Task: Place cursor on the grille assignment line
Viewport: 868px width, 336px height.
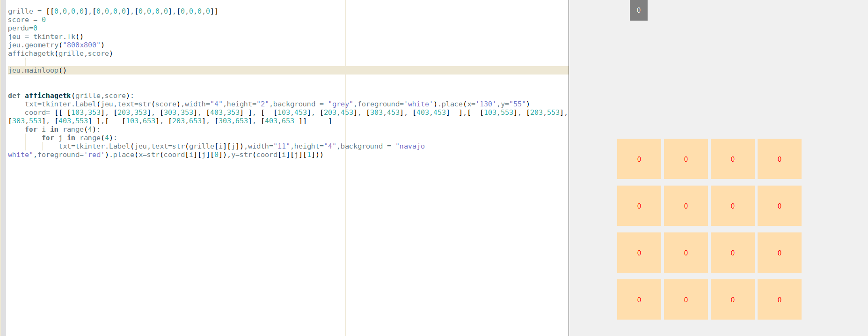Action: (x=113, y=11)
